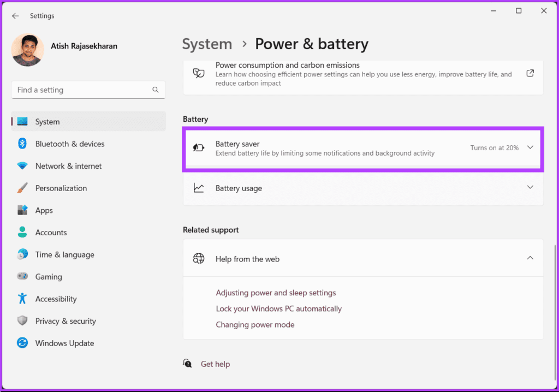This screenshot has height=392, width=559.
Task: Click the System monitor icon in sidebar
Action: (x=22, y=122)
